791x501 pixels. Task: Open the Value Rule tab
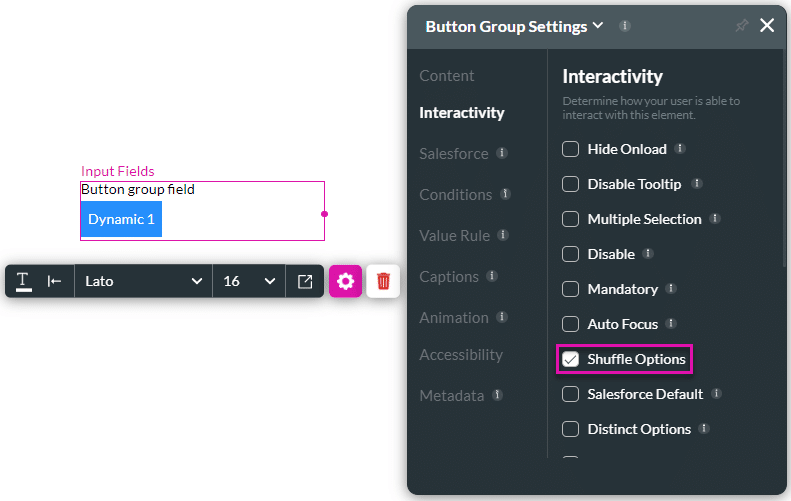coord(455,235)
